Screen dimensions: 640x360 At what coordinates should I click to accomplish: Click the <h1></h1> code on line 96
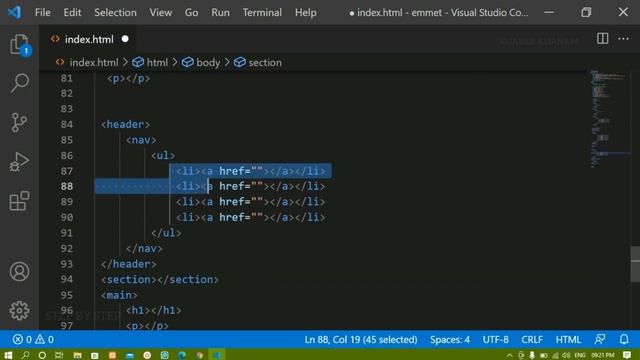click(153, 311)
